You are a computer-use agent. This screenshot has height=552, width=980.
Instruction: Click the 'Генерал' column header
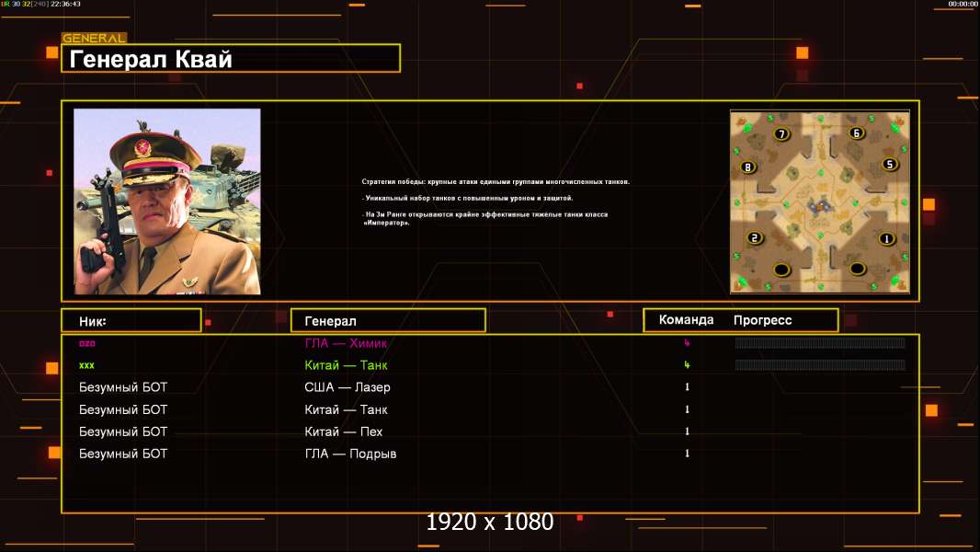(x=388, y=321)
